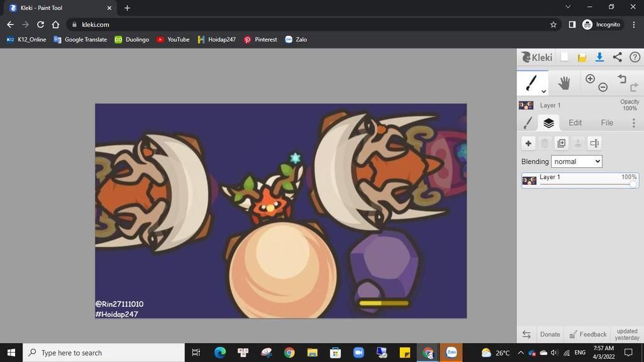This screenshot has width=644, height=362.
Task: Click the Donate link
Action: 550,334
